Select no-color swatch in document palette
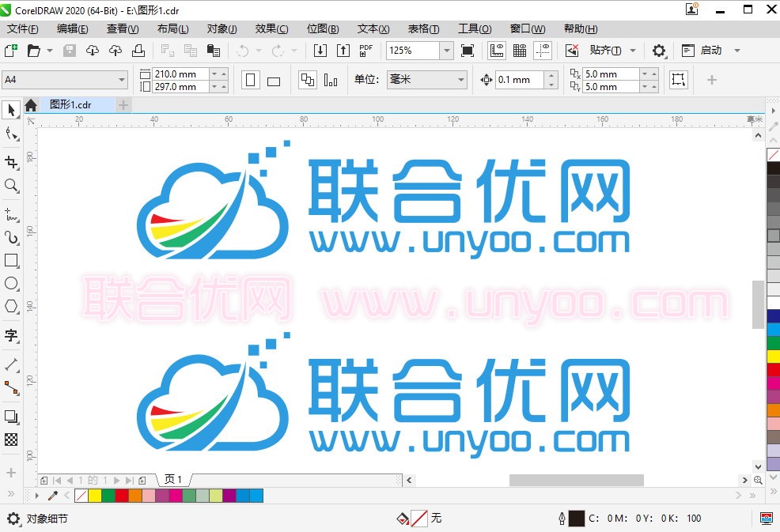Viewport: 780px width, 532px height. coord(81,495)
